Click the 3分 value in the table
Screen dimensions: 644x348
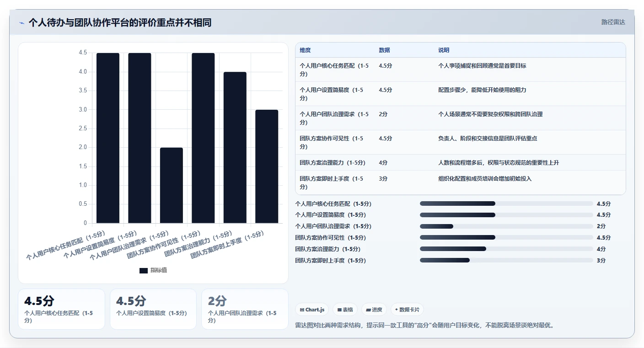[x=383, y=179]
